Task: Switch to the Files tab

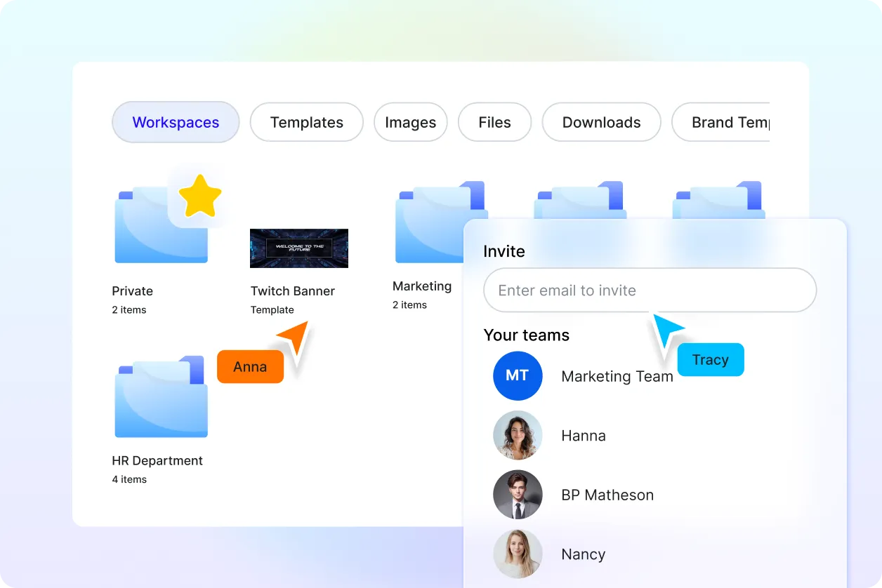Action: (x=494, y=122)
